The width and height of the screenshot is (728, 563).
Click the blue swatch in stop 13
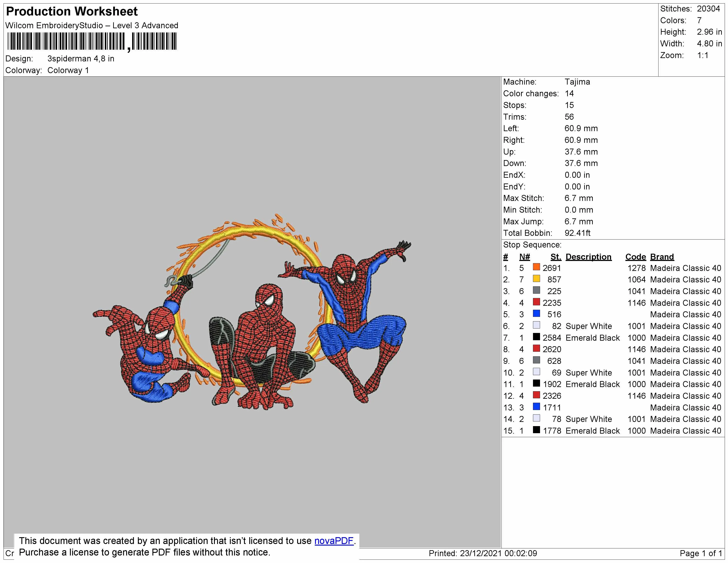coord(536,406)
